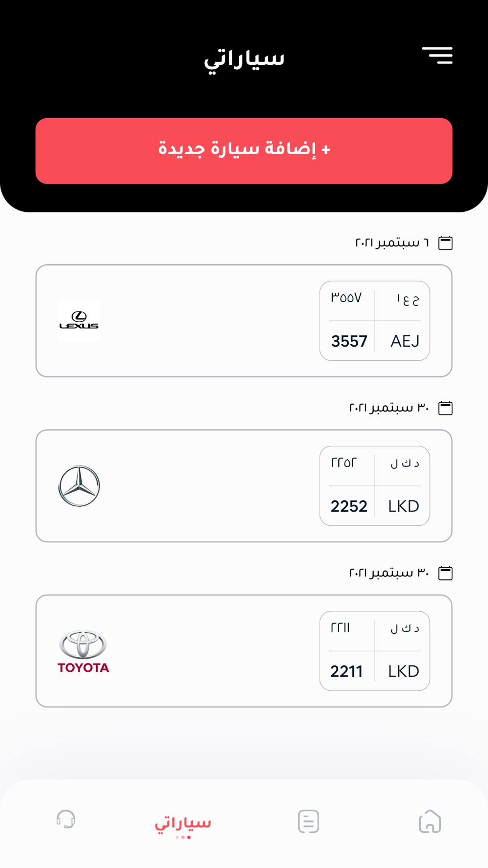
Task: Click the سياراتي page title
Action: (x=244, y=60)
